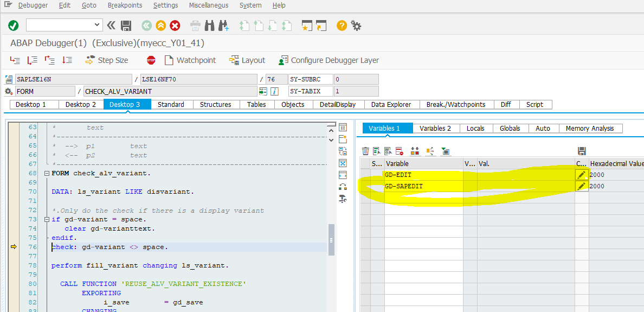
Task: Click the Print icon
Action: pyautogui.click(x=196, y=26)
